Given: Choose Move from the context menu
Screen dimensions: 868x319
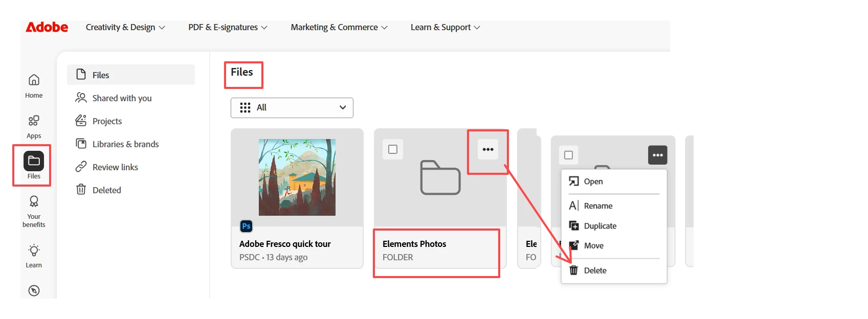Looking at the screenshot, I should point(614,245).
